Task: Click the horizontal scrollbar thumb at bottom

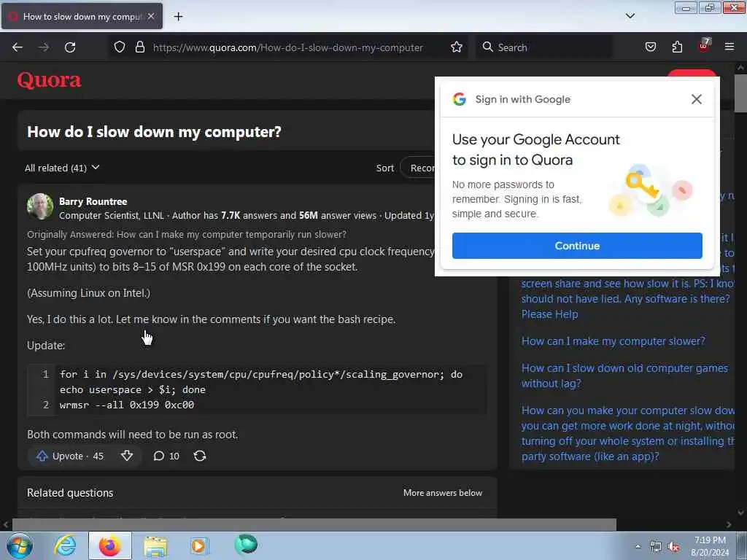Action: 314,524
